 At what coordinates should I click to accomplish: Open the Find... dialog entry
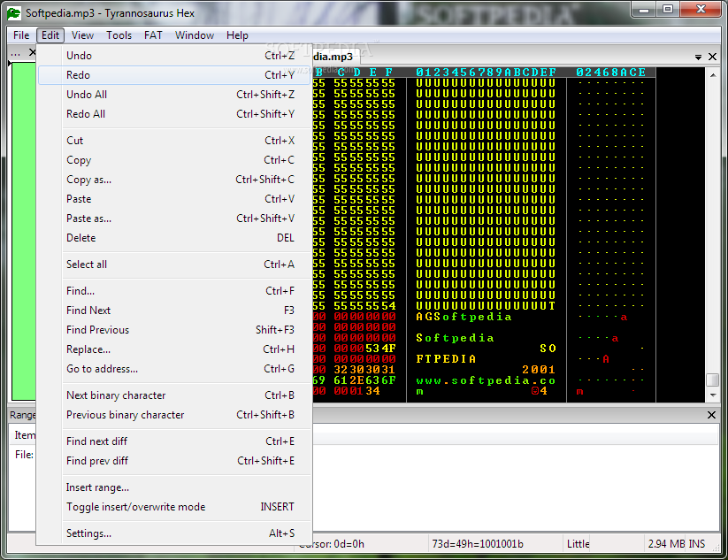(174, 291)
